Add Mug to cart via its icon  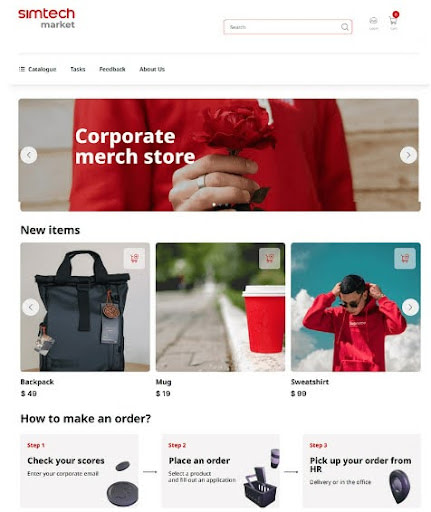coord(270,258)
